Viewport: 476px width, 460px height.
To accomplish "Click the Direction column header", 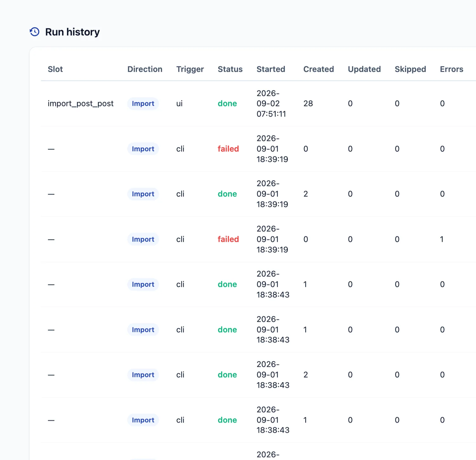I will coord(145,69).
